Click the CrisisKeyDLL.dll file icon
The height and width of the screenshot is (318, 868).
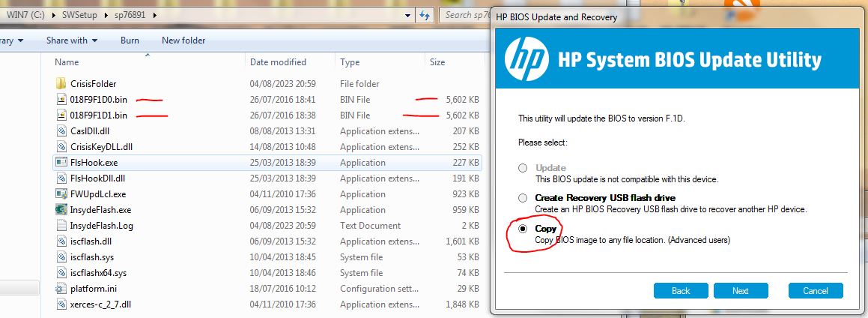(61, 147)
